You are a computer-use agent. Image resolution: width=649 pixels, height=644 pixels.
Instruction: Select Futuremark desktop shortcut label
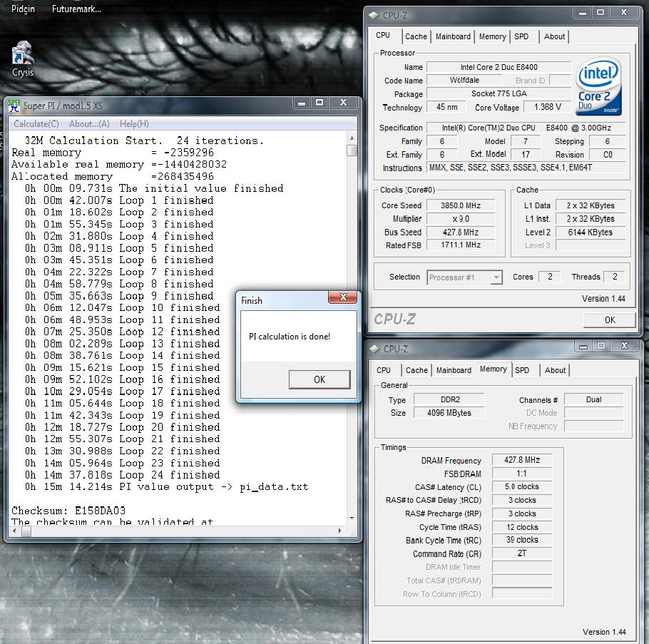pyautogui.click(x=76, y=9)
